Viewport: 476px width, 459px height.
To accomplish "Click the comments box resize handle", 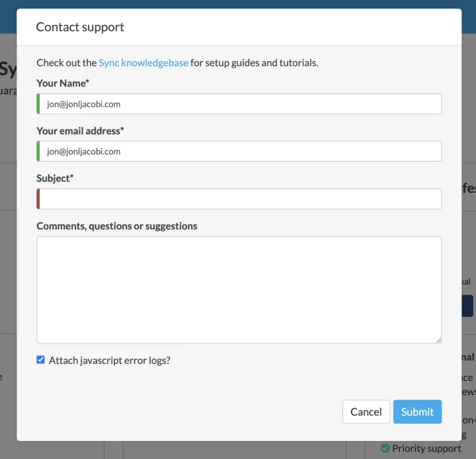I will pos(438,340).
